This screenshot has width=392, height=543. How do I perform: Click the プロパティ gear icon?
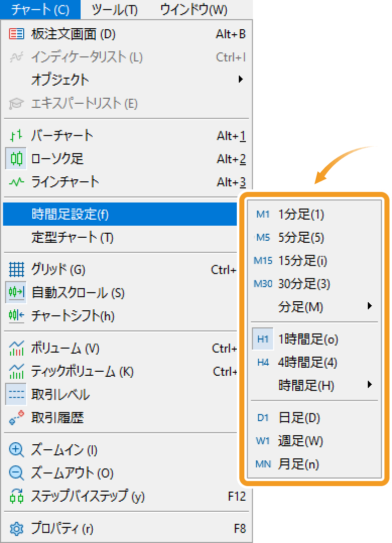pyautogui.click(x=16, y=528)
